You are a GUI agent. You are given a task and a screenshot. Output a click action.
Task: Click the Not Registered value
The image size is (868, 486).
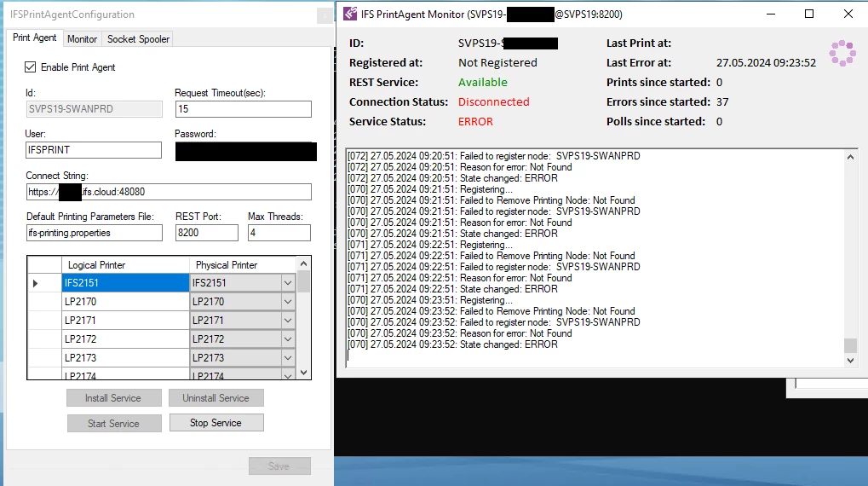(x=497, y=63)
